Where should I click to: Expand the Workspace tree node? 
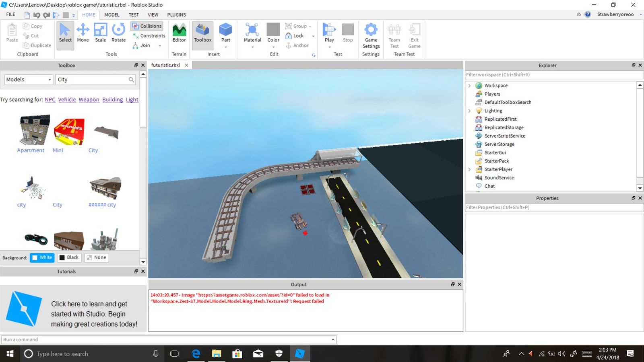click(469, 86)
